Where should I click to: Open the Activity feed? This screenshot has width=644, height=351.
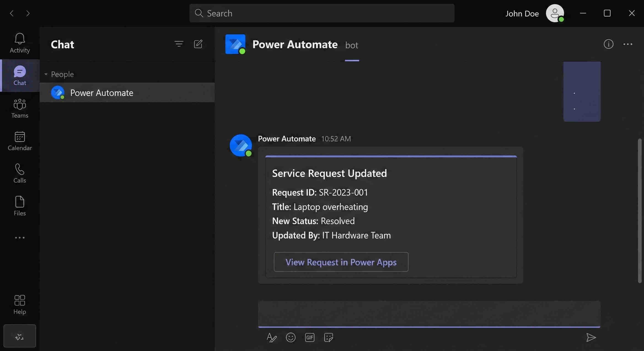pyautogui.click(x=20, y=43)
